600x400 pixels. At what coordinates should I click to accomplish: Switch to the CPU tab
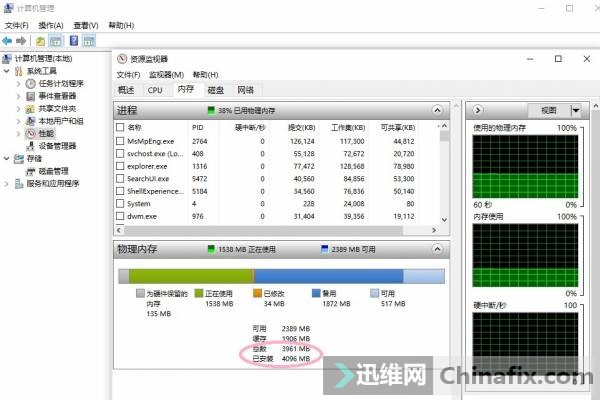click(x=155, y=90)
